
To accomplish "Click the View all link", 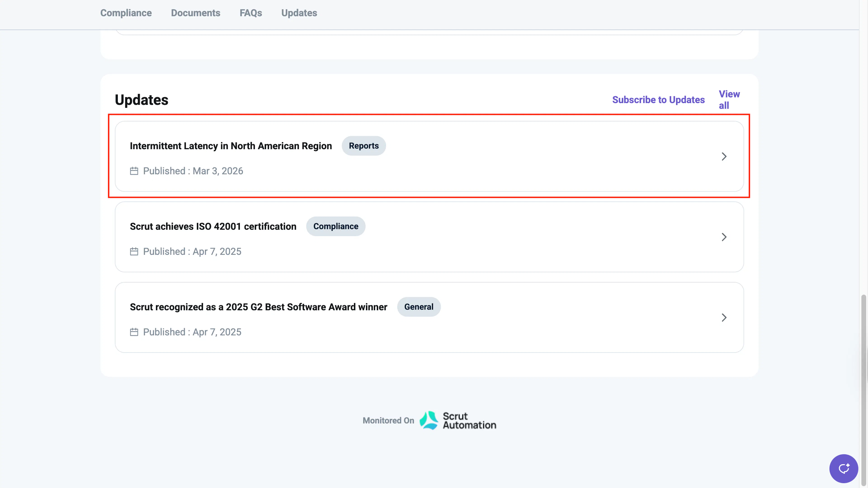I will click(729, 100).
